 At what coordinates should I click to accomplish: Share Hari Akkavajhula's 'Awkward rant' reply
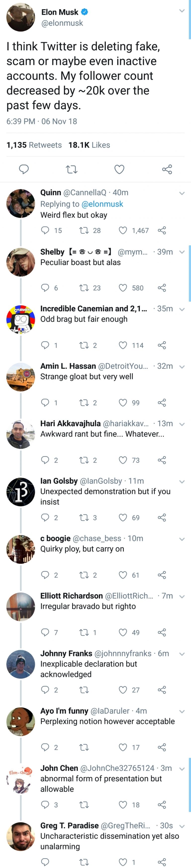click(x=162, y=460)
